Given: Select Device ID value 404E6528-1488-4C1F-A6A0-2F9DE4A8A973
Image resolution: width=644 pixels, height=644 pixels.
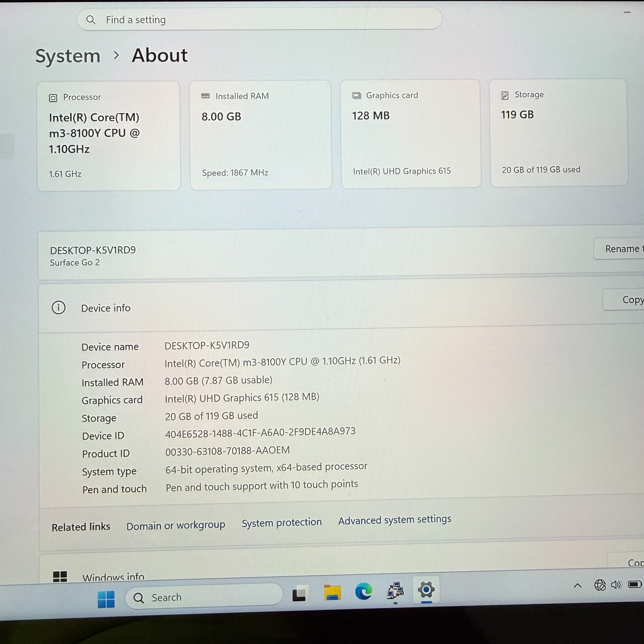Looking at the screenshot, I should click(x=260, y=433).
